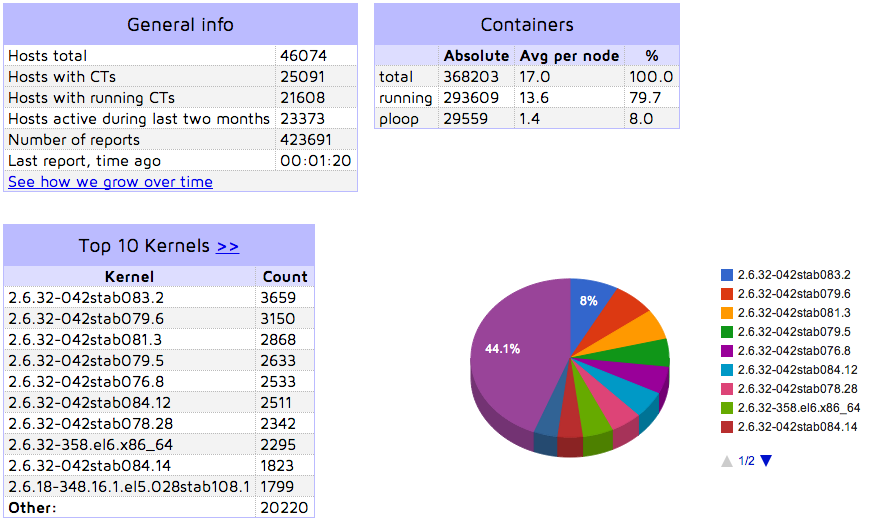Select cyan swatch for 042stab084.12 legend
The image size is (872, 528).
727,370
